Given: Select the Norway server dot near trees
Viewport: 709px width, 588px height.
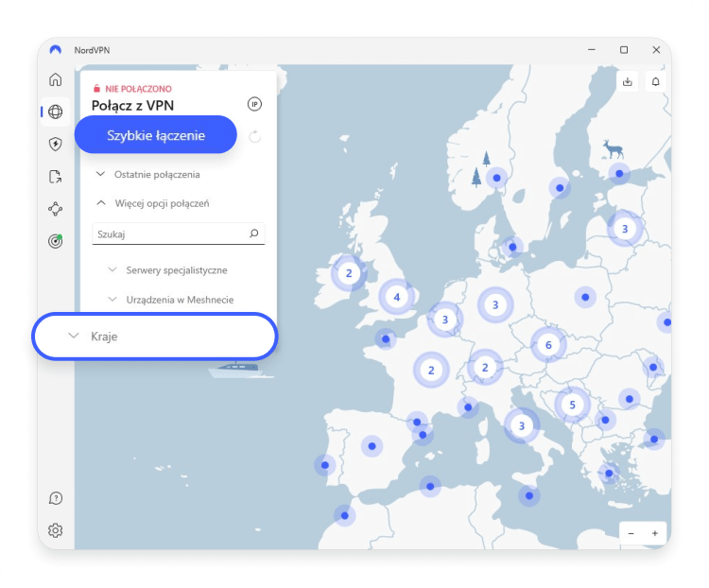Looking at the screenshot, I should point(496,178).
